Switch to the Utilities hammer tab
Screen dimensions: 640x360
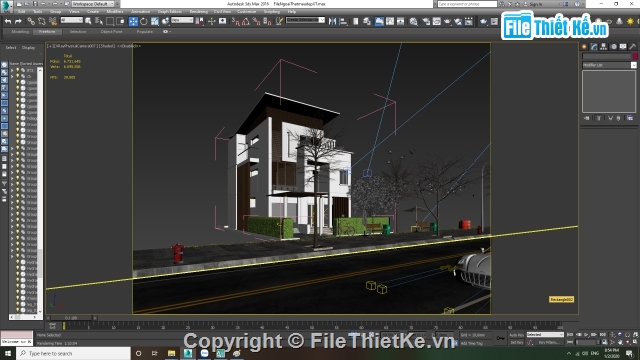[633, 47]
